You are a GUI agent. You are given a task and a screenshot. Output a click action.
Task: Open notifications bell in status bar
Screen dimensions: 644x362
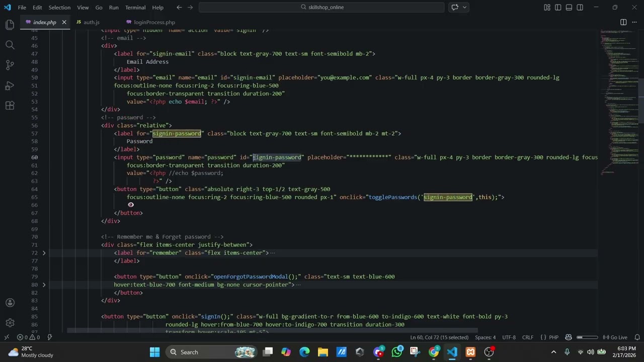pyautogui.click(x=637, y=337)
